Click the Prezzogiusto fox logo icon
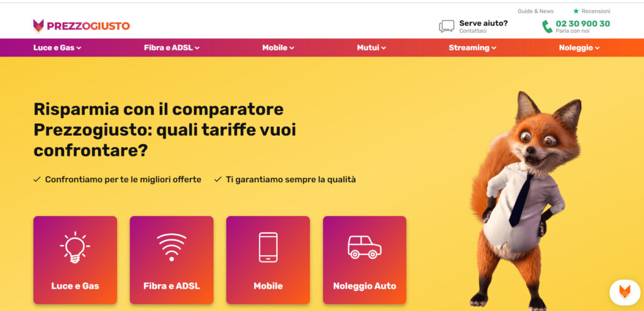Image resolution: width=644 pixels, height=311 pixels. (38, 26)
